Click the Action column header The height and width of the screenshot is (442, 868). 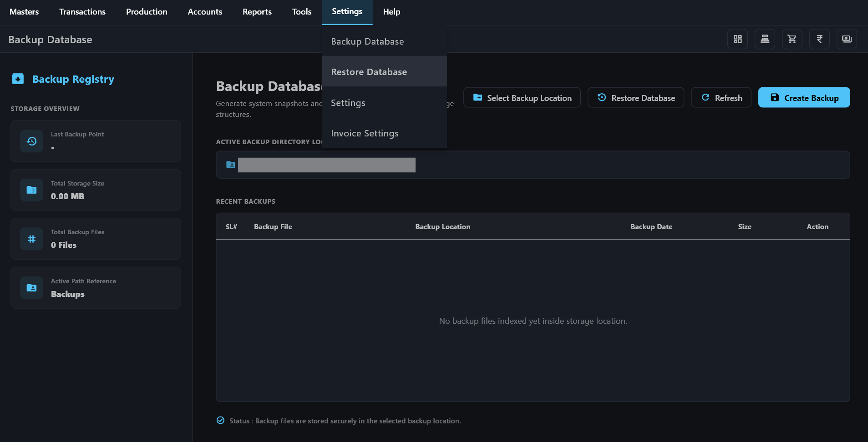pyautogui.click(x=817, y=227)
